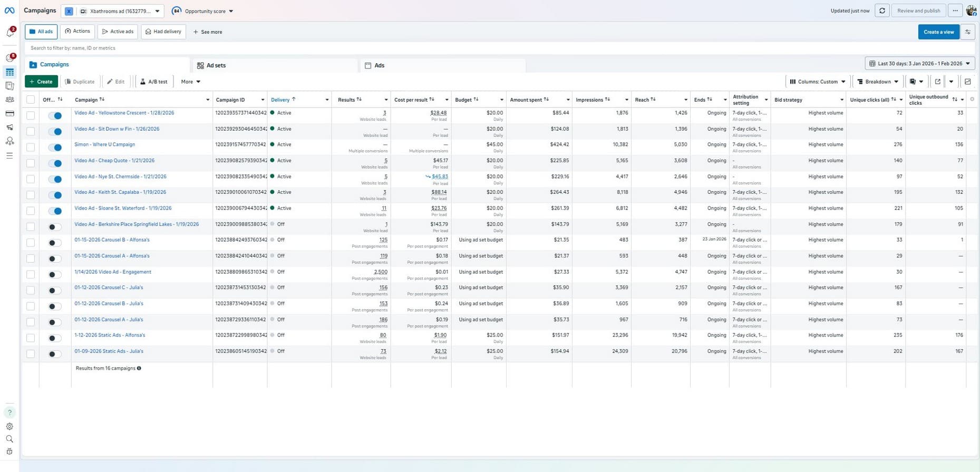
Task: Open Advertising settings megaphone icon
Action: point(9,127)
